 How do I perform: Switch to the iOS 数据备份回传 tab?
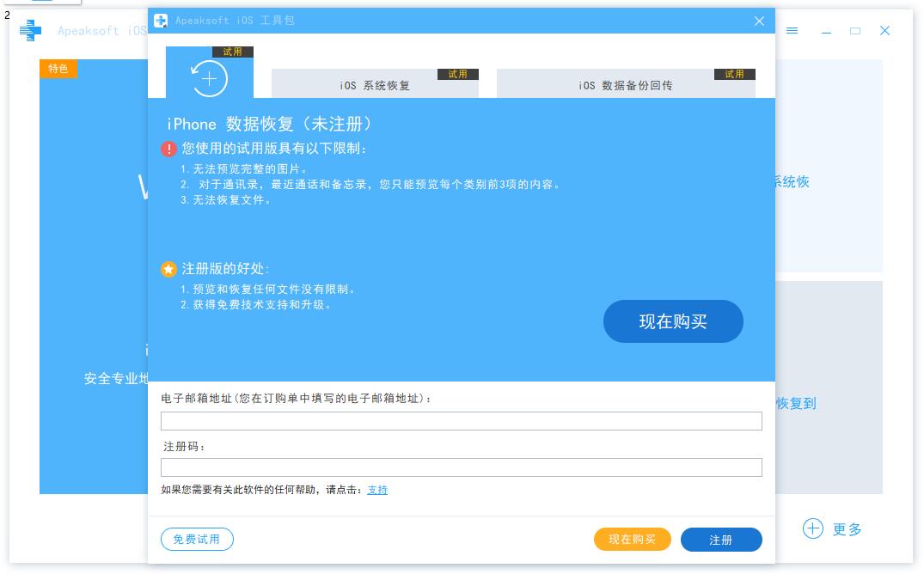coord(626,83)
